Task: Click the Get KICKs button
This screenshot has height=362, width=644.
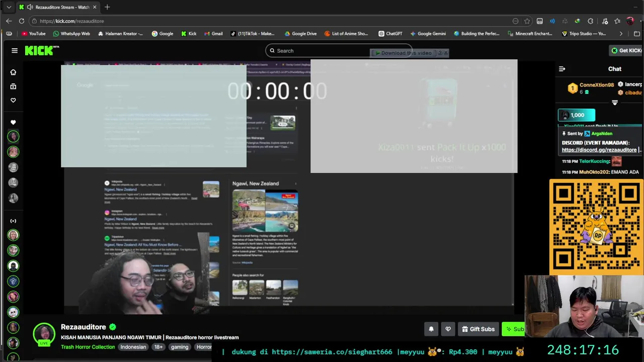Action: pyautogui.click(x=626, y=50)
